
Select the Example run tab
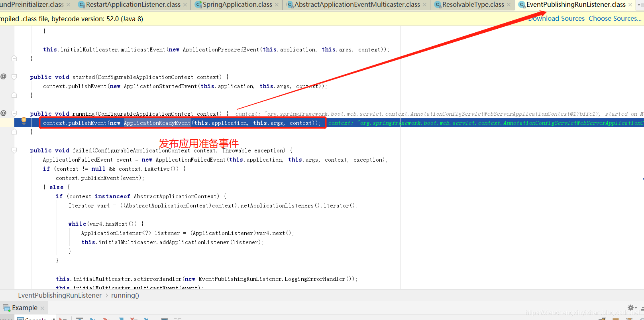pos(25,308)
